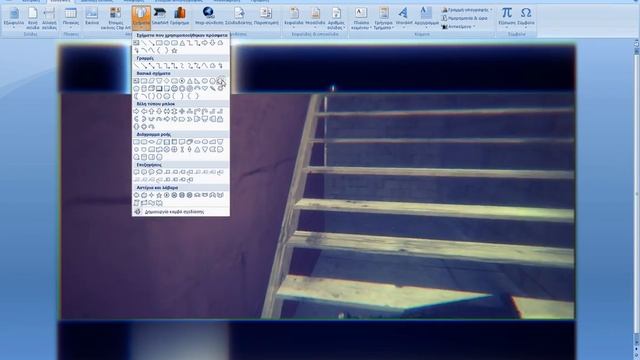Select the lightning bolt in Βασικά σχήματα
This screenshot has height=360, width=640.
[x=212, y=89]
